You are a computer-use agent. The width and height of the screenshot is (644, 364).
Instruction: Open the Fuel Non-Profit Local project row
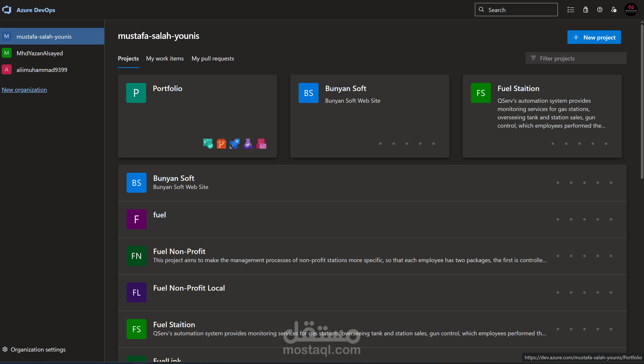point(372,293)
